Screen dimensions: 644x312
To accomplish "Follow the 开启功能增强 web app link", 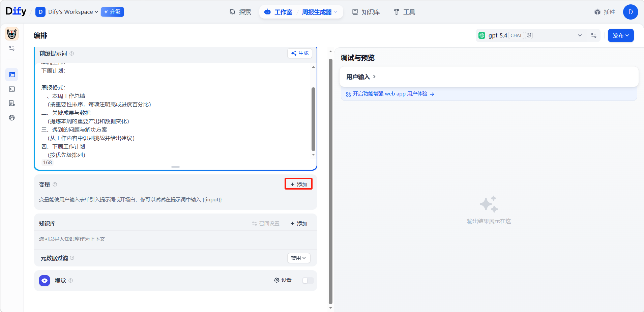I will click(x=390, y=94).
